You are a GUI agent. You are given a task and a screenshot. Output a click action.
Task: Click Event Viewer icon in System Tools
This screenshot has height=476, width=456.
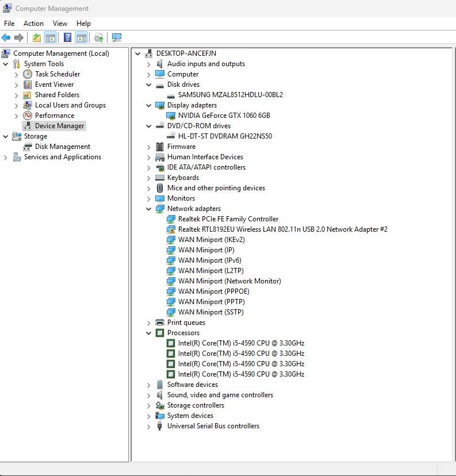tap(28, 85)
